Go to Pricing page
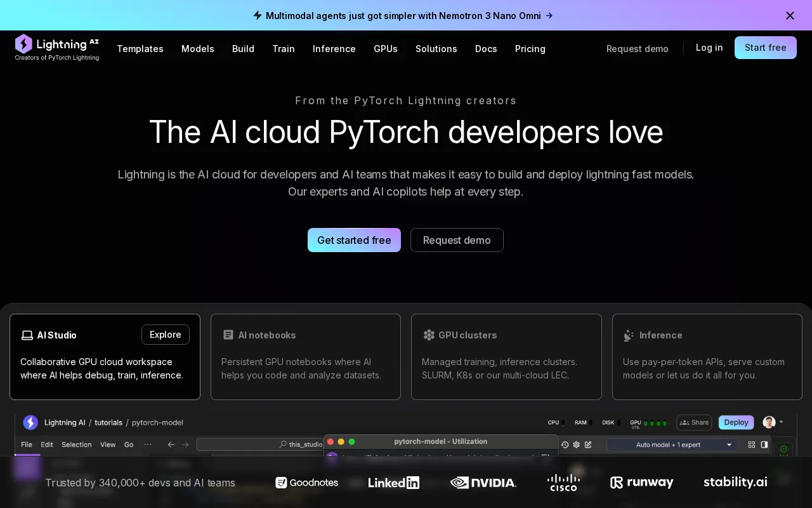The height and width of the screenshot is (508, 812). point(530,49)
